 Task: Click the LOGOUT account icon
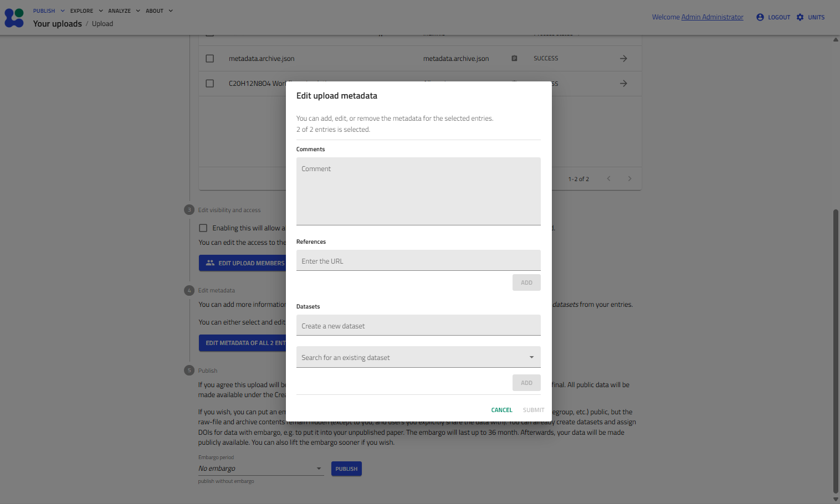click(x=760, y=17)
